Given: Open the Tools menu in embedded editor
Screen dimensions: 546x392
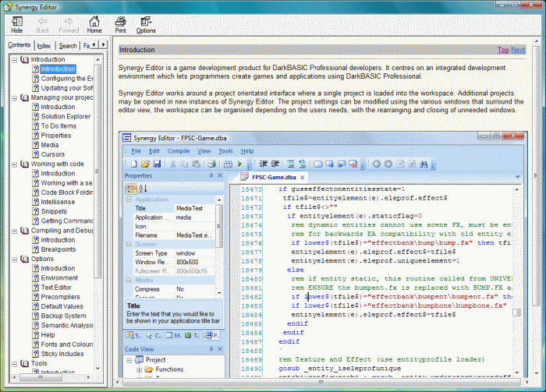Looking at the screenshot, I should tap(225, 151).
